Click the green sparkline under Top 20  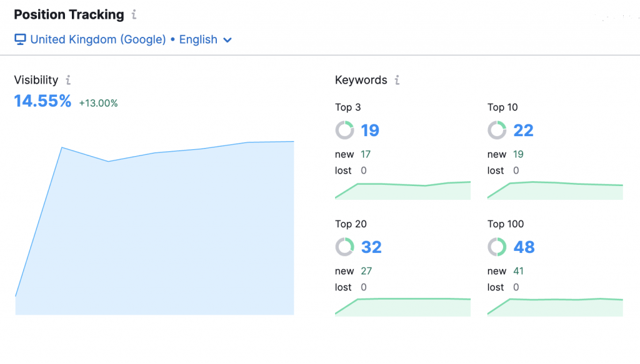pyautogui.click(x=403, y=306)
